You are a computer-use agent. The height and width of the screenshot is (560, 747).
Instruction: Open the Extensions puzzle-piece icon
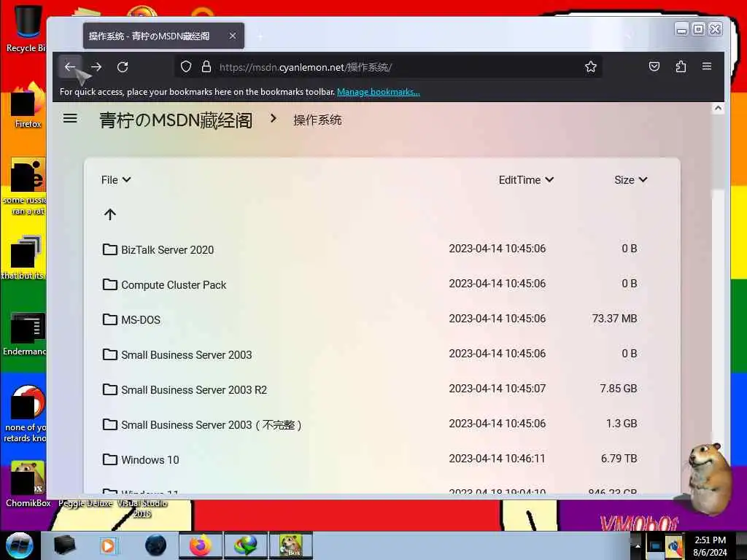pos(681,66)
